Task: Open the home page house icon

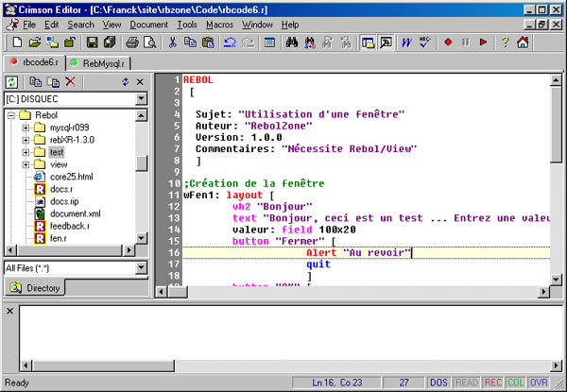Action: coord(523,43)
